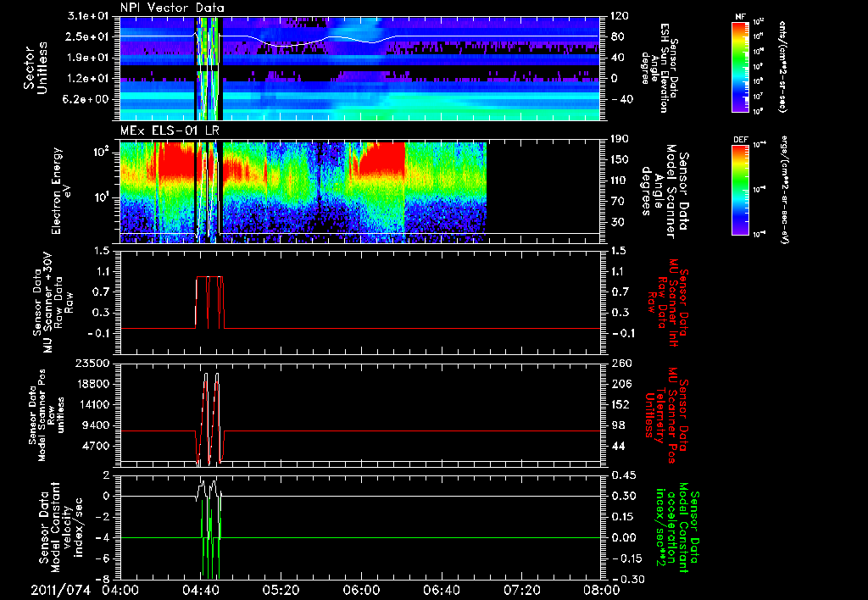Click the red "MU Scanner Inh Raw Data" title
Viewport: 868px width, 600px height.
[x=668, y=303]
